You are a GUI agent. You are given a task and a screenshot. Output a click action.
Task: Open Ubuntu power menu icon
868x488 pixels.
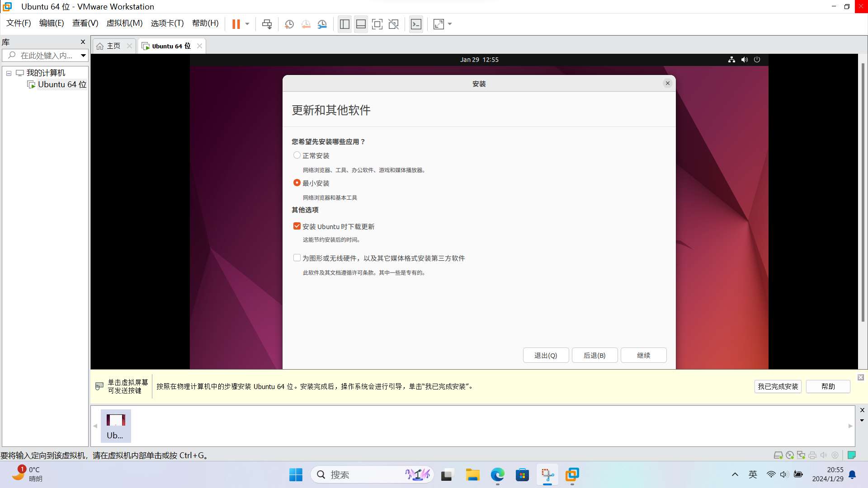click(757, 60)
